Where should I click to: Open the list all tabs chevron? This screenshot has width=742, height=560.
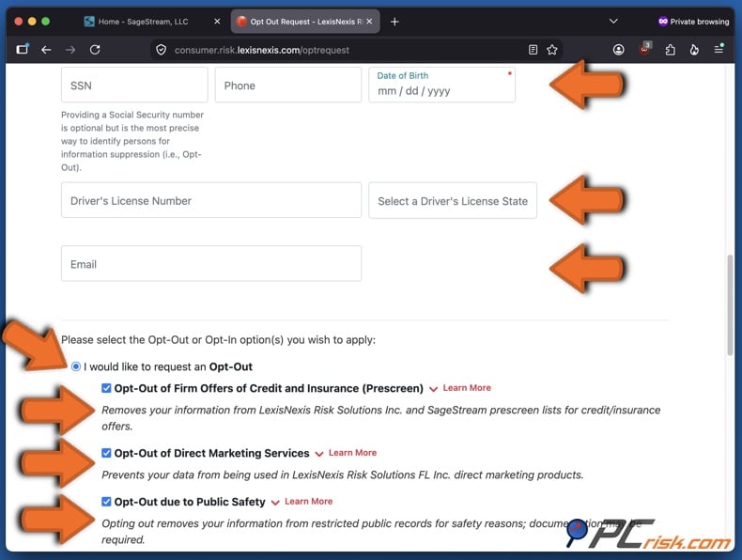(x=613, y=22)
